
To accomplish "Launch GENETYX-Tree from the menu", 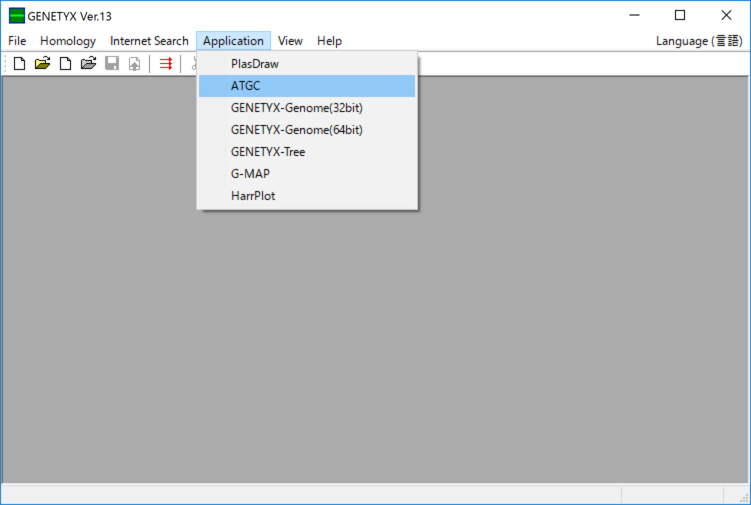I will coord(307,152).
